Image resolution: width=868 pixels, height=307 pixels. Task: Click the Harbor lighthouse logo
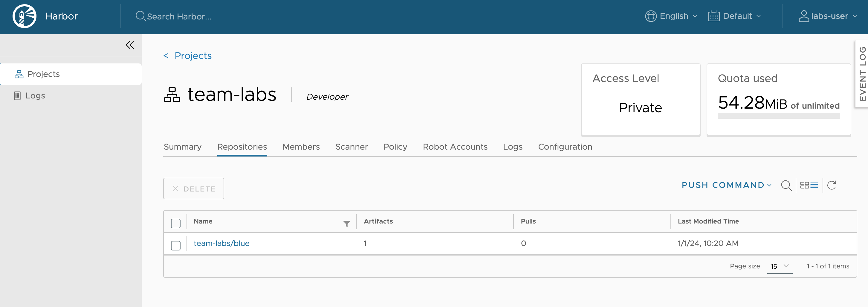(24, 16)
